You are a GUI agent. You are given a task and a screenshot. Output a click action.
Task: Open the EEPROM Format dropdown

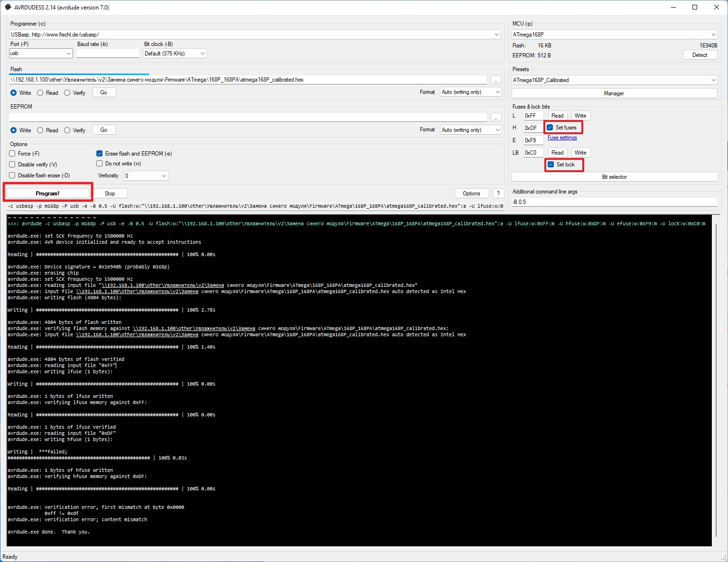pyautogui.click(x=471, y=130)
